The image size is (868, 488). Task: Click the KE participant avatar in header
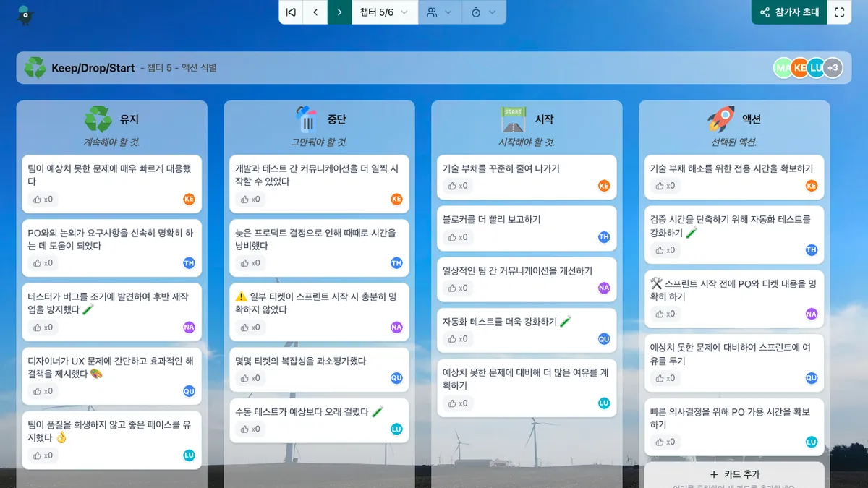799,68
